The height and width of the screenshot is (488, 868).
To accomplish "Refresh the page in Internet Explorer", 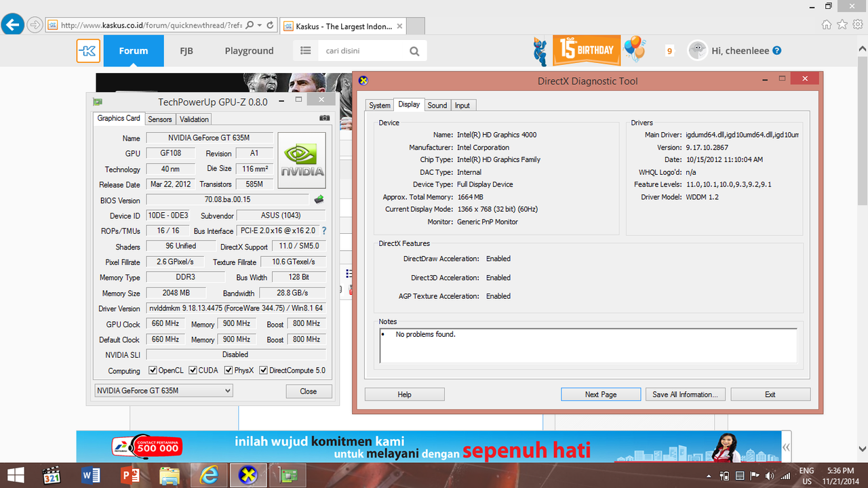I will pyautogui.click(x=270, y=26).
